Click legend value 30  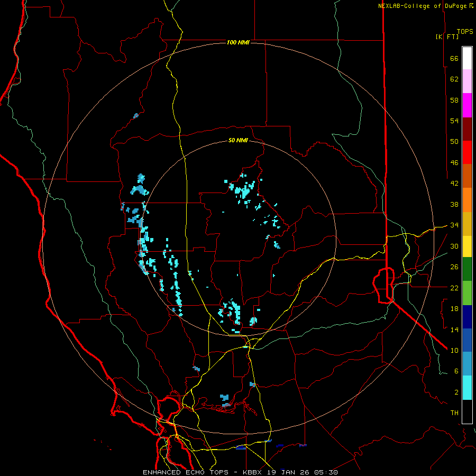pos(454,246)
